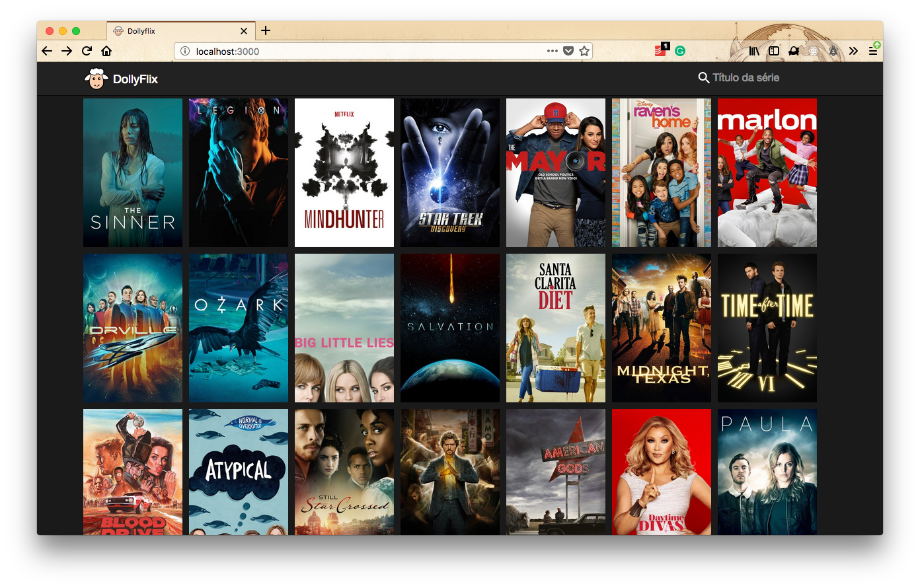
Task: Open the page actions three-dot menu
Action: click(x=553, y=51)
